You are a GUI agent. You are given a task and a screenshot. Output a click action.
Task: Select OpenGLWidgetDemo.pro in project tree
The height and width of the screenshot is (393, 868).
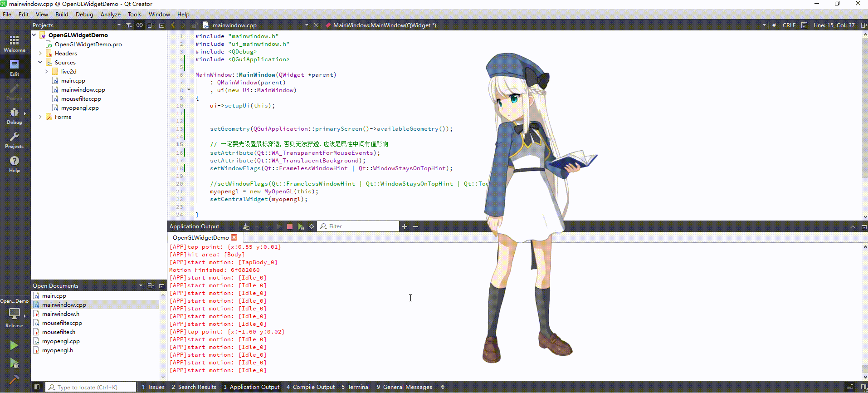[x=88, y=44]
